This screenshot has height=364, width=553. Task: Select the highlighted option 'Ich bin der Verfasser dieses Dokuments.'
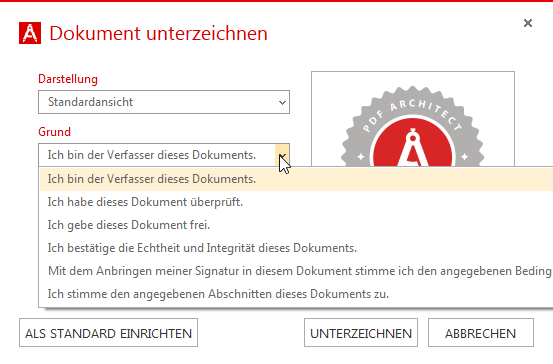[x=297, y=179]
